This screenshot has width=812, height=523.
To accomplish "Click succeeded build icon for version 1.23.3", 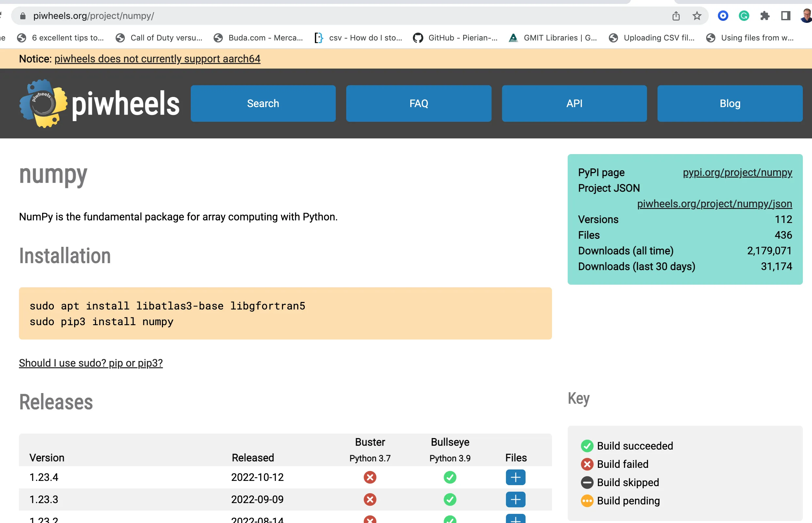I will point(450,499).
